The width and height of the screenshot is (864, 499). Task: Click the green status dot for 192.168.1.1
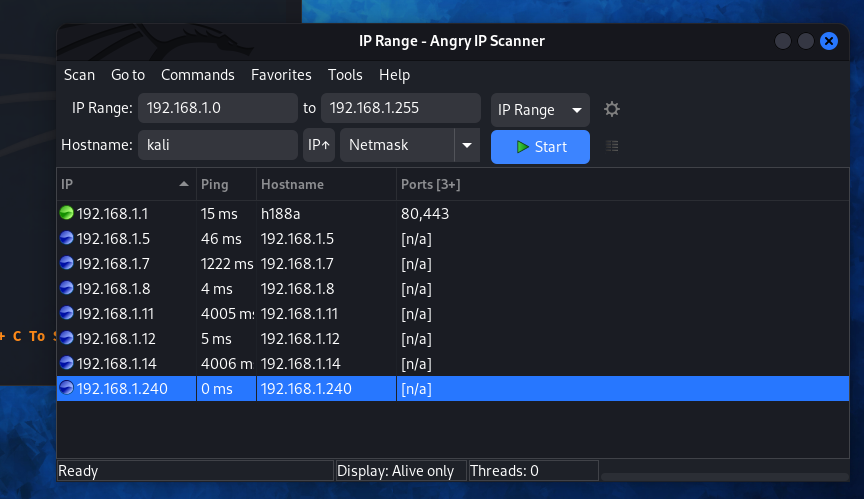[x=67, y=213]
